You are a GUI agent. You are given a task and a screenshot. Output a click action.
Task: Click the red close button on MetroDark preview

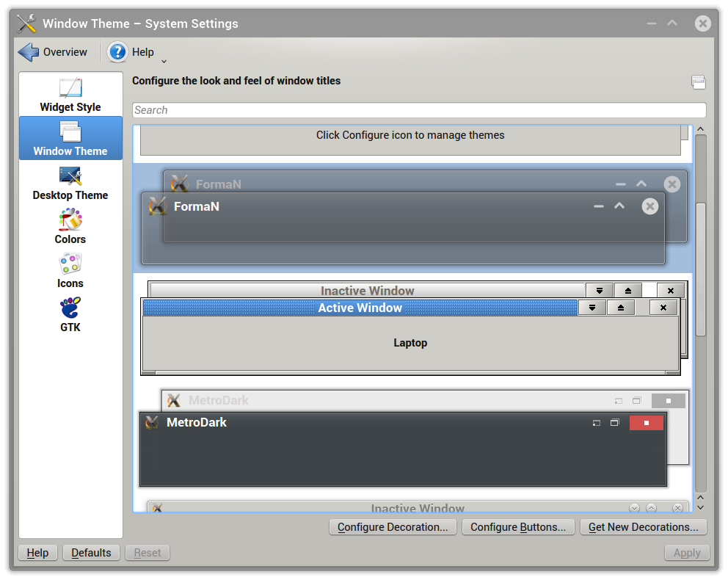click(647, 423)
